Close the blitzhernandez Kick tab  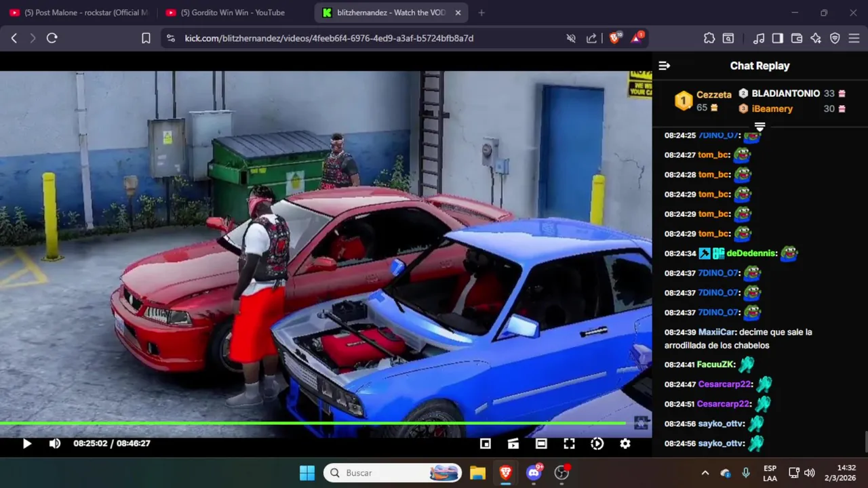point(458,12)
